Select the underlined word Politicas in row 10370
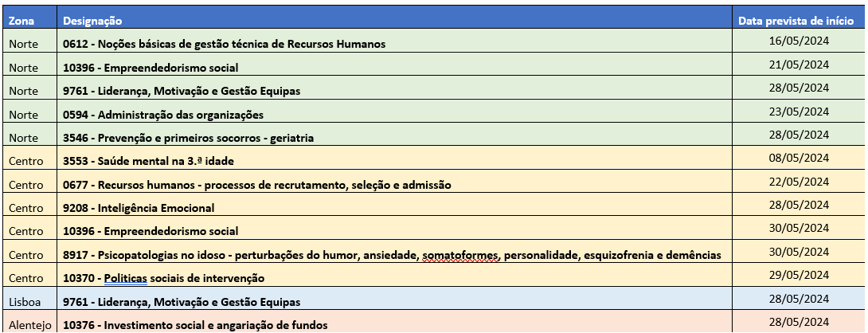The height and width of the screenshot is (333, 868). pyautogui.click(x=126, y=278)
